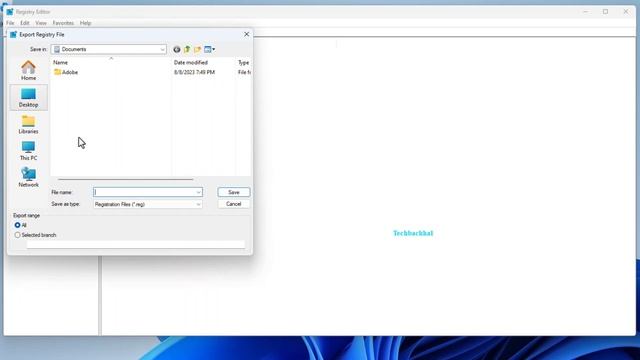Open the File menu in Registry Editor
Screen dimensions: 640x360
(x=10, y=23)
